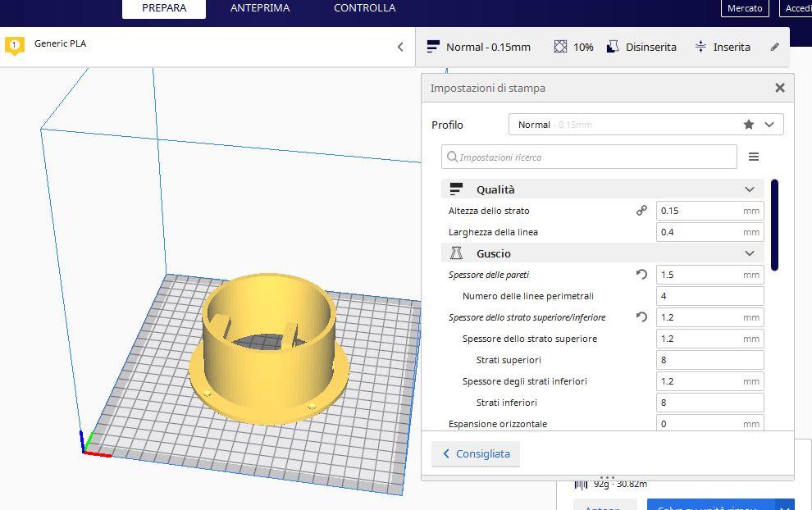The height and width of the screenshot is (510, 812).
Task: Switch to the CONTROLLA tab
Action: pyautogui.click(x=364, y=8)
